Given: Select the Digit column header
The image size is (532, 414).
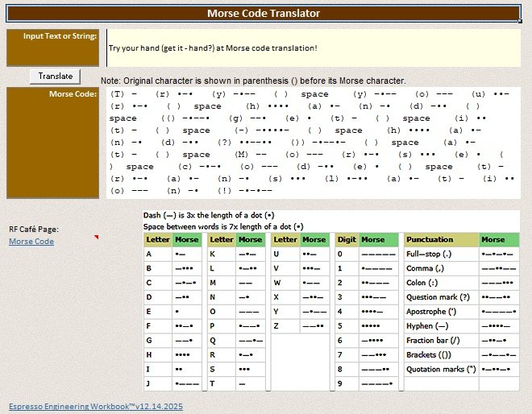Looking at the screenshot, I should click(346, 239).
